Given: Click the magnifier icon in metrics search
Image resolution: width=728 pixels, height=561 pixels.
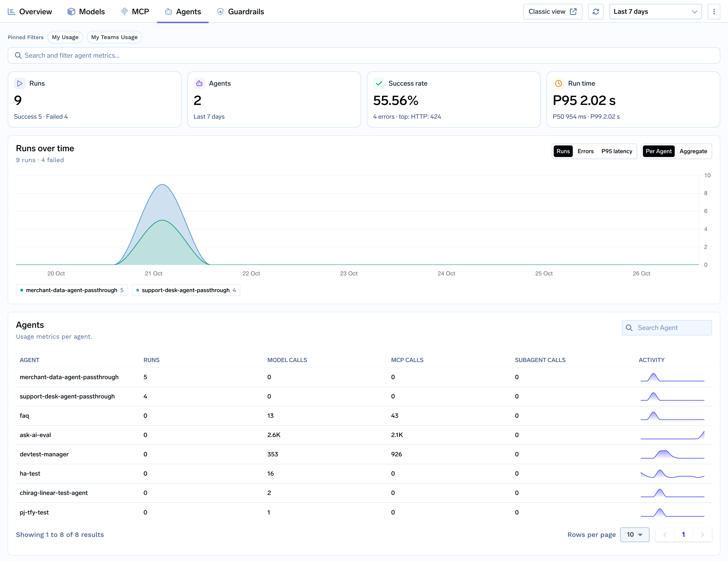Looking at the screenshot, I should click(18, 55).
